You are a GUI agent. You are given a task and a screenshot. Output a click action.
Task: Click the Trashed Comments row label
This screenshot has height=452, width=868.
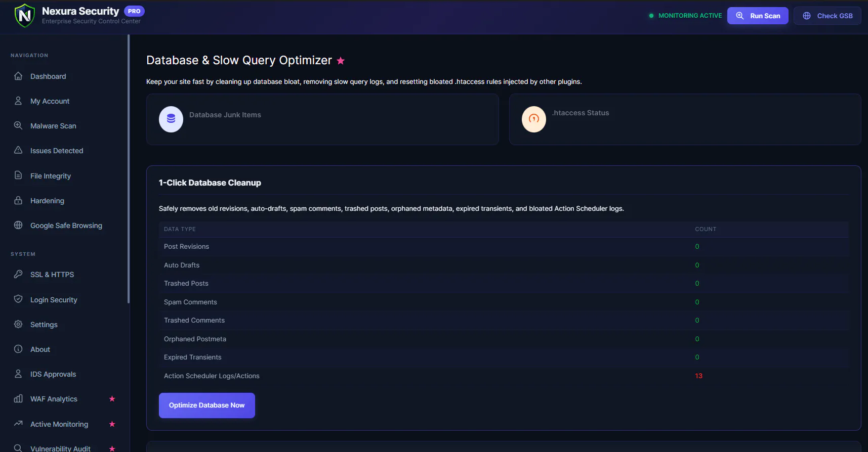click(194, 321)
